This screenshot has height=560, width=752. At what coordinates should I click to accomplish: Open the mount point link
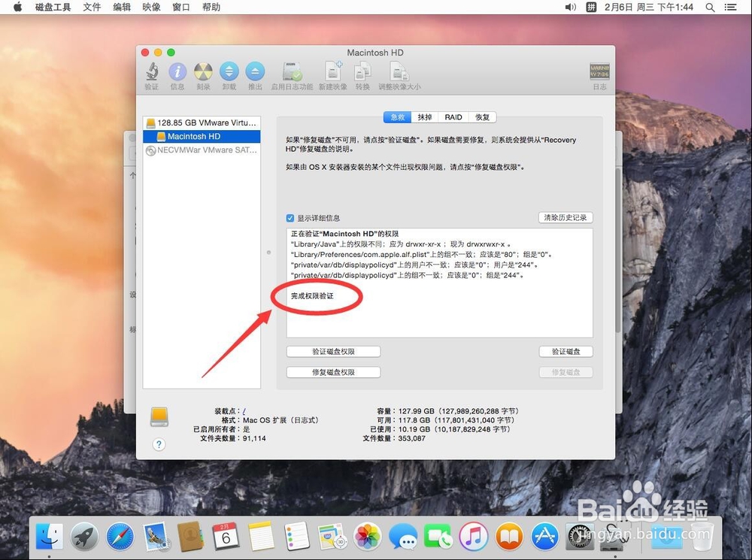point(244,411)
